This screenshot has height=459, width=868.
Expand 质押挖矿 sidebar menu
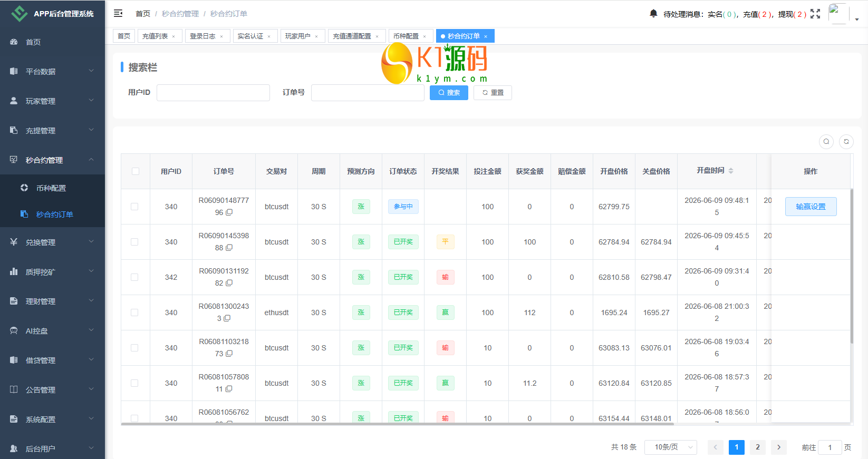click(52, 272)
